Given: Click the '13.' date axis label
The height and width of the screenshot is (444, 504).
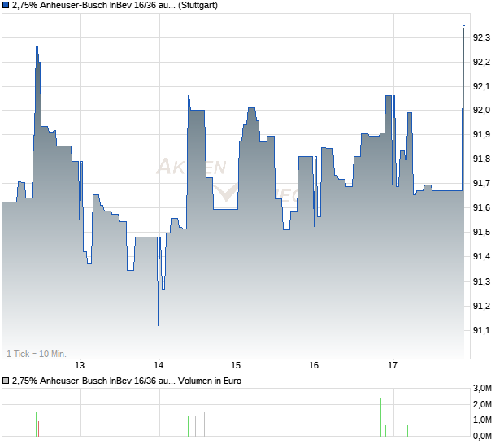Looking at the screenshot, I should [x=80, y=366].
